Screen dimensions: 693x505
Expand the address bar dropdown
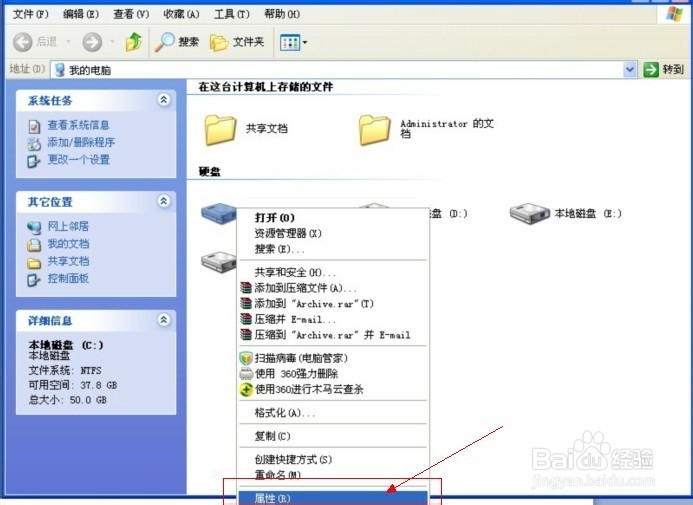click(x=629, y=69)
